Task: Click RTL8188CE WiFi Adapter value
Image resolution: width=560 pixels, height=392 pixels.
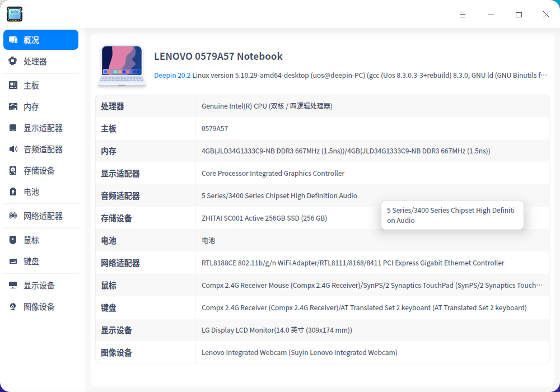Action: click(x=353, y=263)
